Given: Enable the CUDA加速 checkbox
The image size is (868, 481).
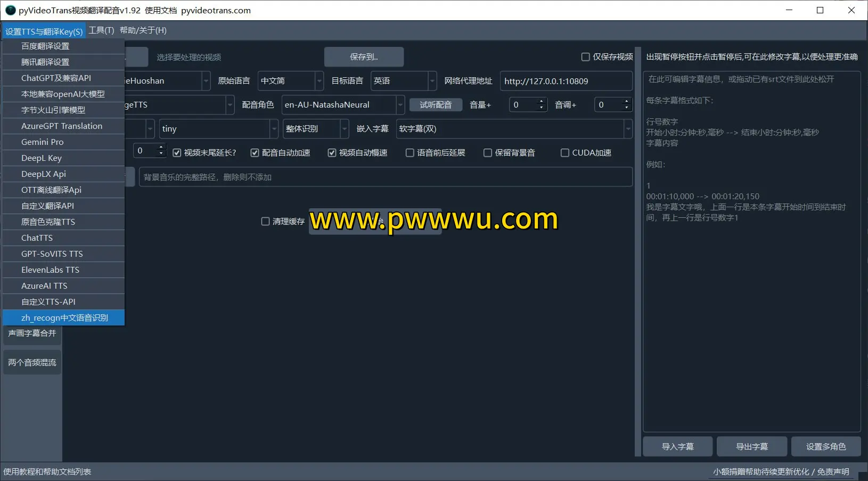Looking at the screenshot, I should pyautogui.click(x=564, y=153).
